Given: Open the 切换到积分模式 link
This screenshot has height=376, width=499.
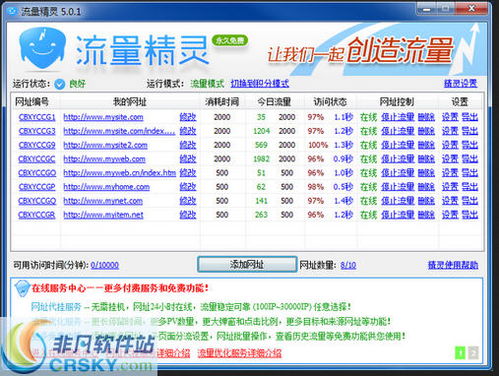Looking at the screenshot, I should pos(260,83).
